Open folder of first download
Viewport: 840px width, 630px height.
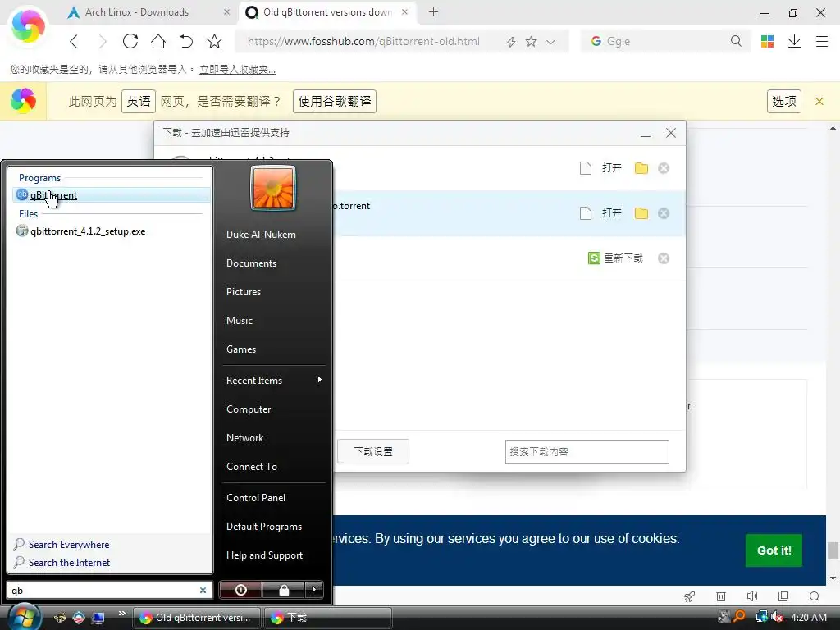[641, 168]
